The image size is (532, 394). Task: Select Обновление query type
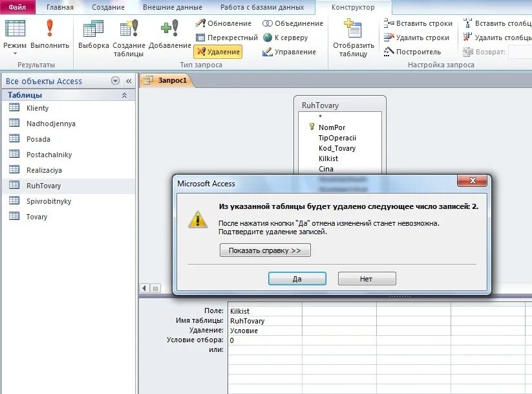click(x=224, y=23)
